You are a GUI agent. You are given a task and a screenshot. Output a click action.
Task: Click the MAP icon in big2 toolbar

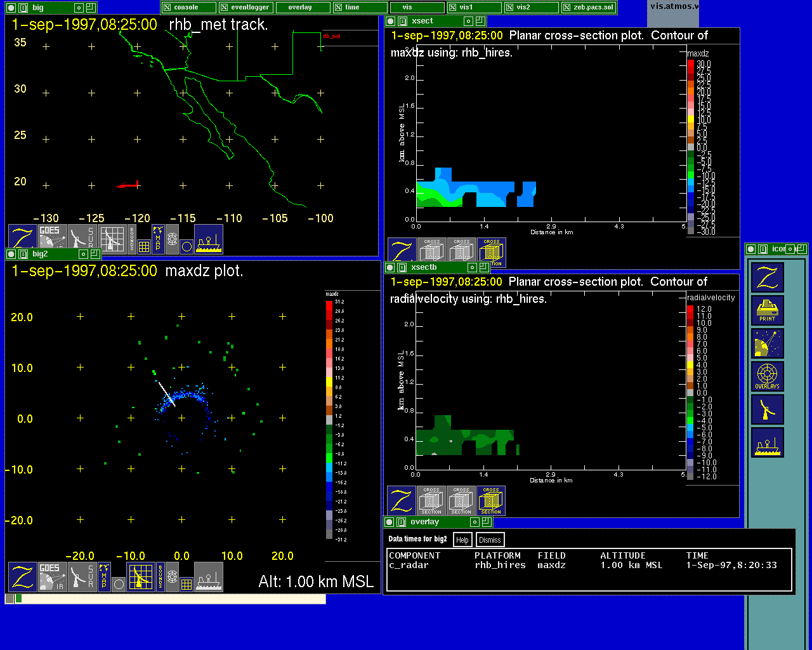[x=104, y=576]
